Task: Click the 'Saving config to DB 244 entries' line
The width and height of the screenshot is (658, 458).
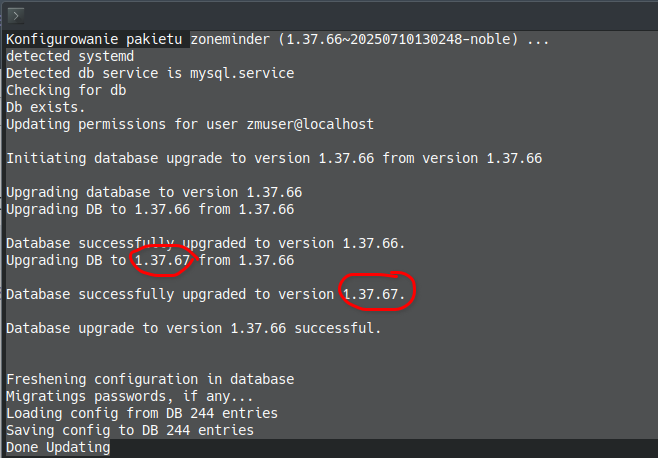Action: click(130, 430)
